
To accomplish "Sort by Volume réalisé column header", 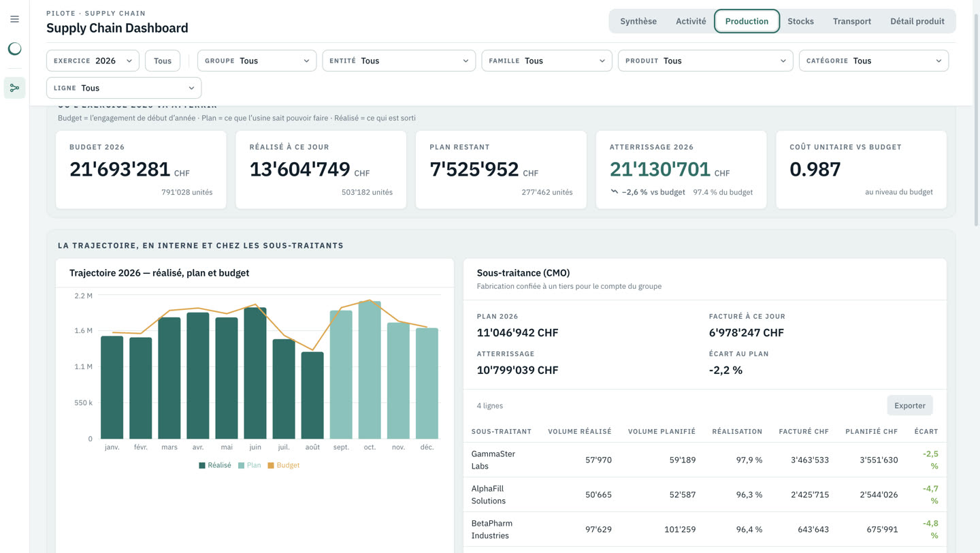I will pyautogui.click(x=580, y=431).
